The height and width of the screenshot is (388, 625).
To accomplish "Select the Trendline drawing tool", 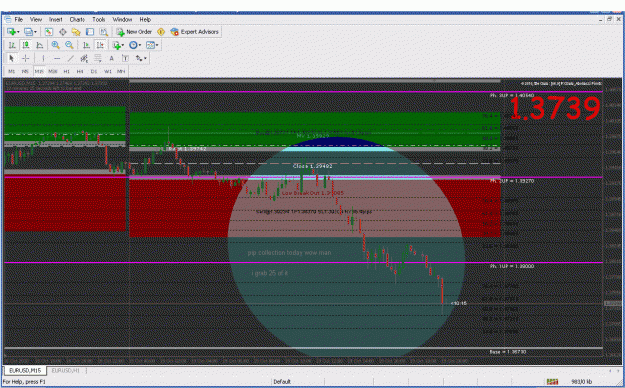I will point(71,58).
